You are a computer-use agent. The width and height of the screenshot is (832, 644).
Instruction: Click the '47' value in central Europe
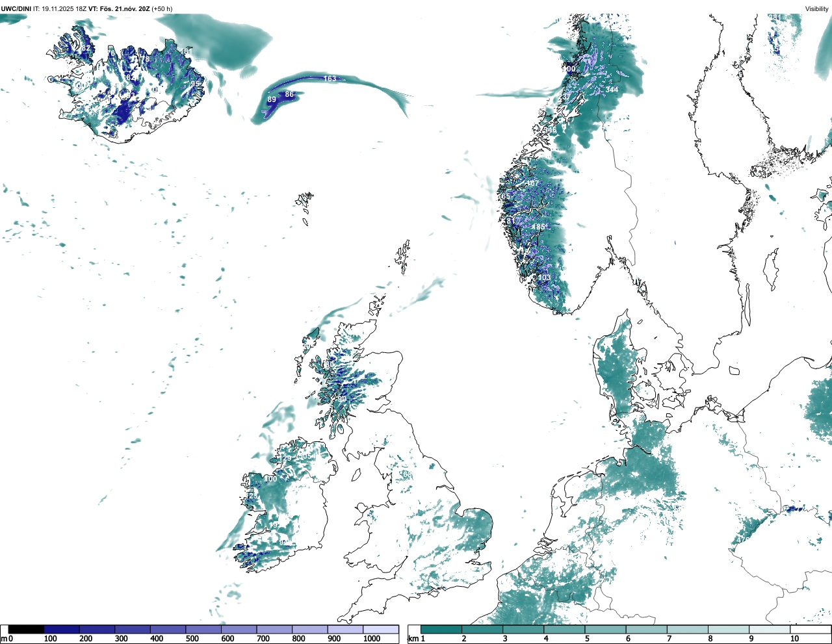741,540
